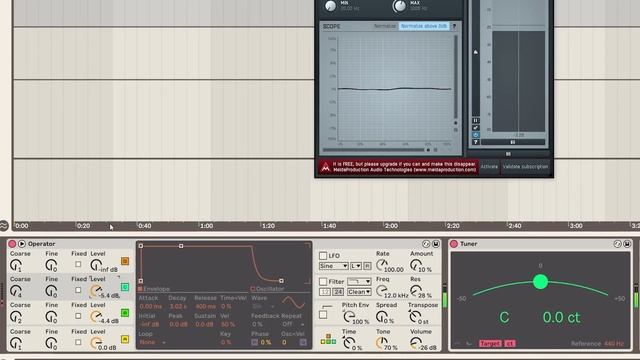This screenshot has width=640, height=360.
Task: Enable Fixed for the 0.0 dB oscillator
Action: [x=78, y=342]
